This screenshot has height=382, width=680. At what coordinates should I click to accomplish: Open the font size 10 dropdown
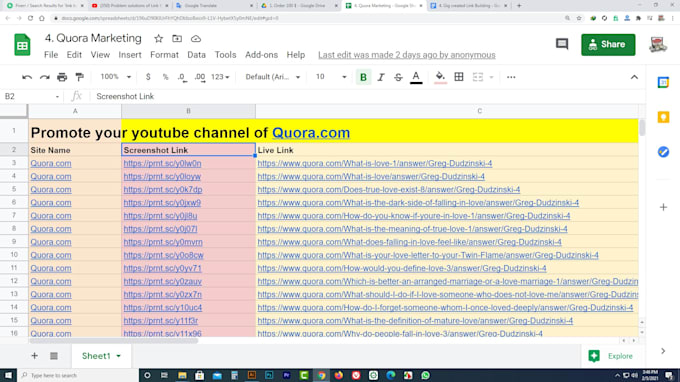331,77
